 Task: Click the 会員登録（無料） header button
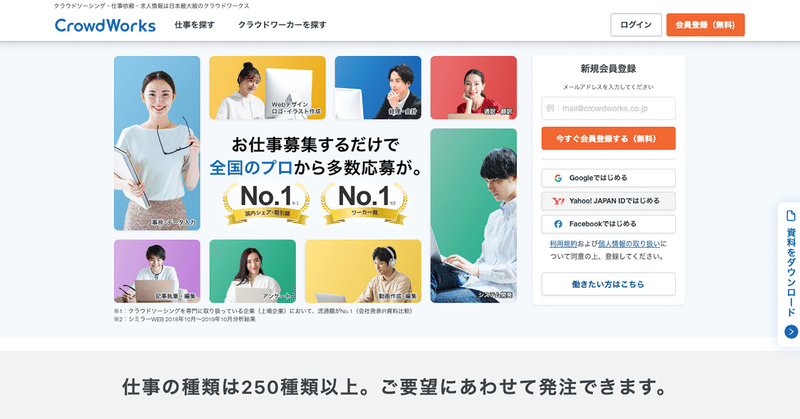coord(705,25)
